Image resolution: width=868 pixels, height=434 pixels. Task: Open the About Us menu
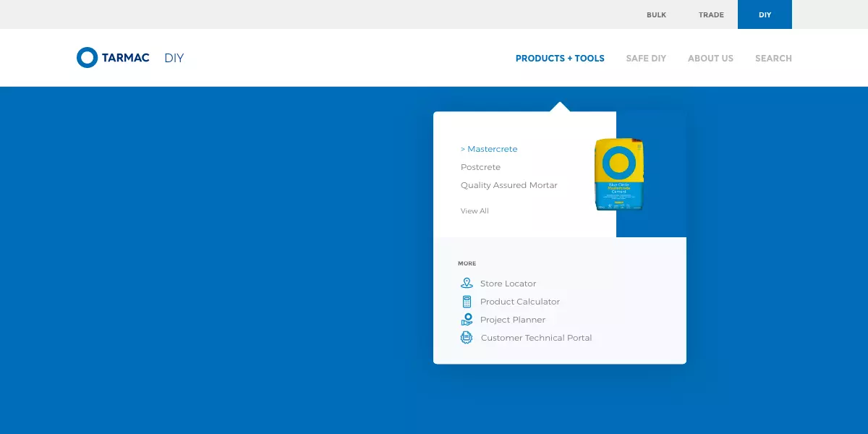click(710, 59)
